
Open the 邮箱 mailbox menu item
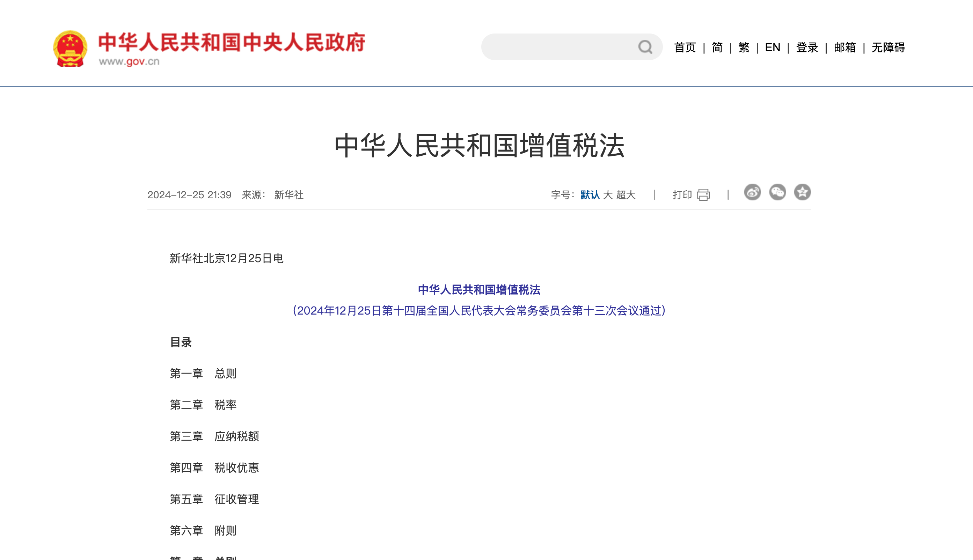pos(844,47)
